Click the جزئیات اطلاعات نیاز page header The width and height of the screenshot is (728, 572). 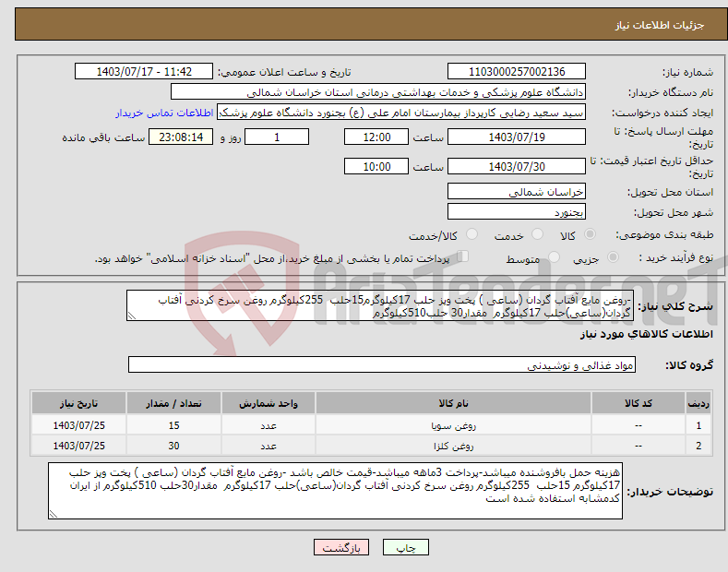tap(660, 25)
